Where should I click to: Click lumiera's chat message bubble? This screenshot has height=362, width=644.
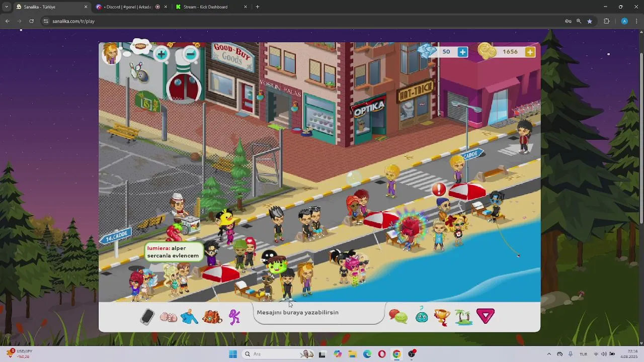coord(174,252)
